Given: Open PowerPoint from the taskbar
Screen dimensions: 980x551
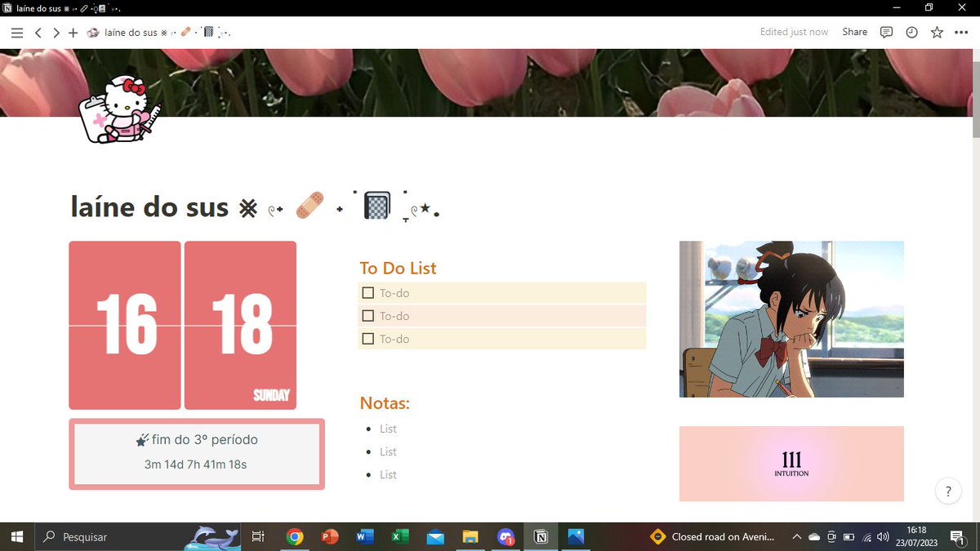Looking at the screenshot, I should pos(330,537).
